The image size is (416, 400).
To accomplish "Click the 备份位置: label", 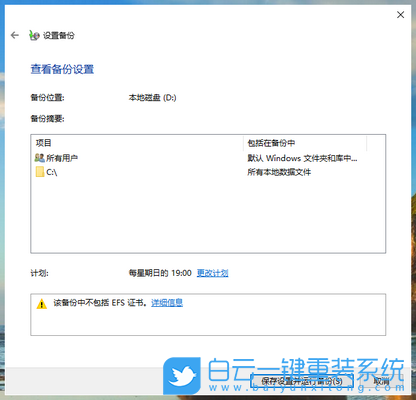I will pos(47,98).
